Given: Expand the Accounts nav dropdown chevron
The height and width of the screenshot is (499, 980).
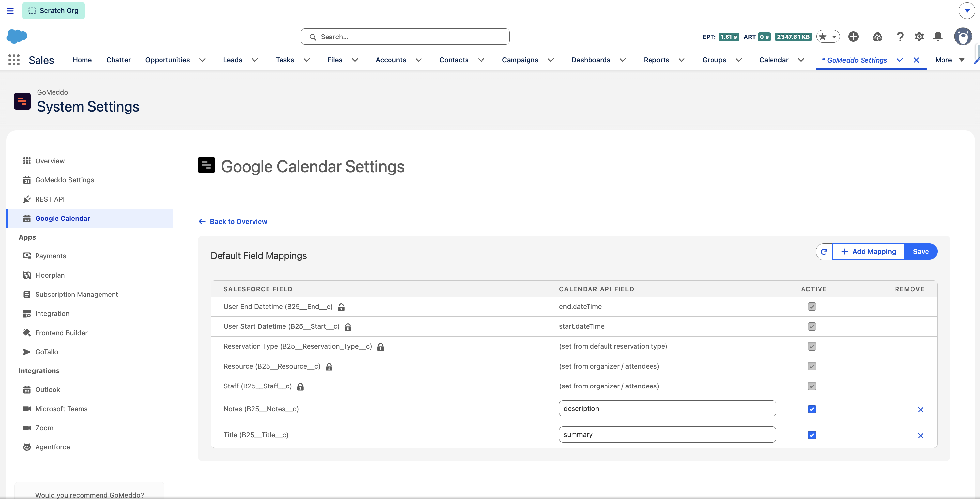Looking at the screenshot, I should pos(419,60).
